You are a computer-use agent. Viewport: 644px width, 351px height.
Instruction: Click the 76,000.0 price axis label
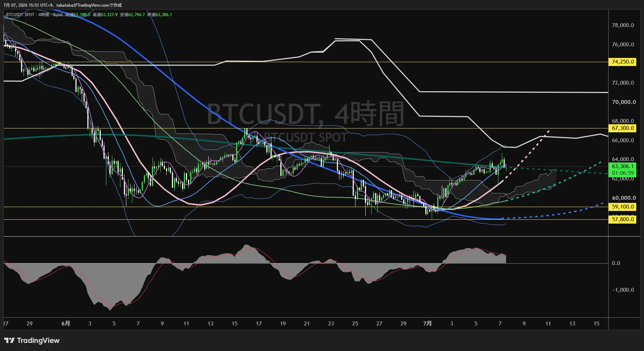tap(623, 45)
